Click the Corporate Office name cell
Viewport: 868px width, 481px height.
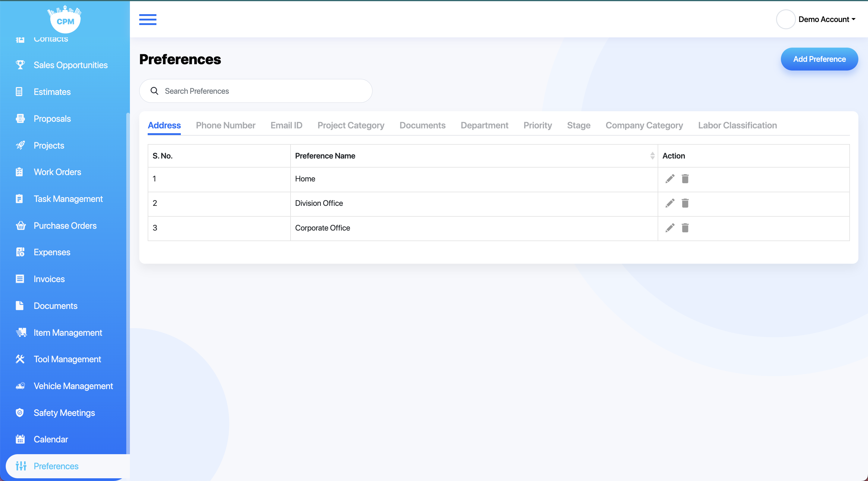click(x=474, y=228)
